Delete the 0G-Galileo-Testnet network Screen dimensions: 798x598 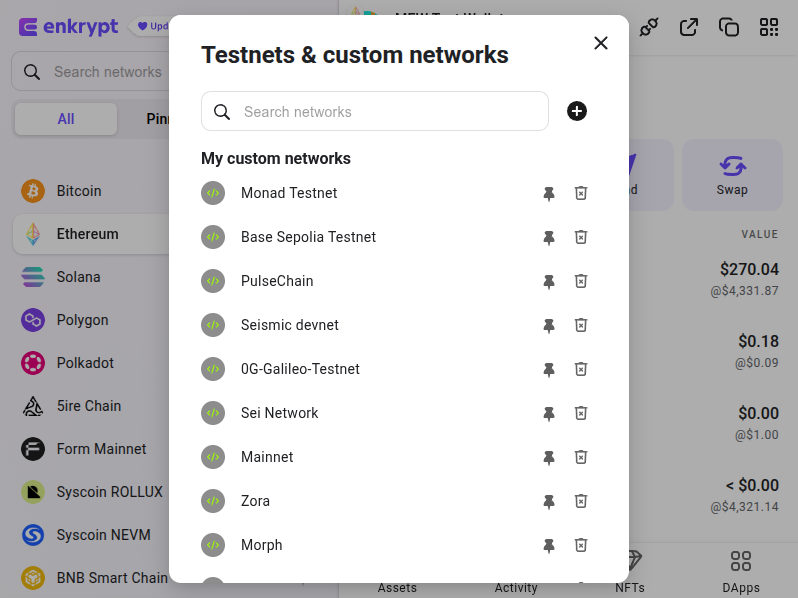(581, 369)
